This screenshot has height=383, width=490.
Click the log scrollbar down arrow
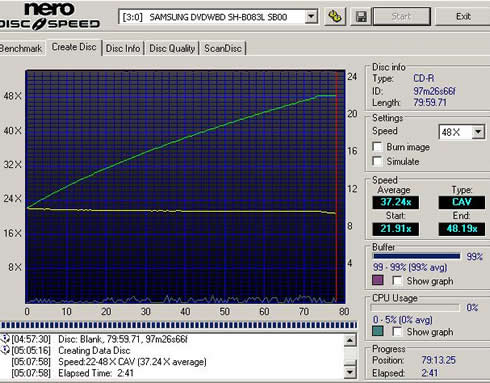(350, 372)
